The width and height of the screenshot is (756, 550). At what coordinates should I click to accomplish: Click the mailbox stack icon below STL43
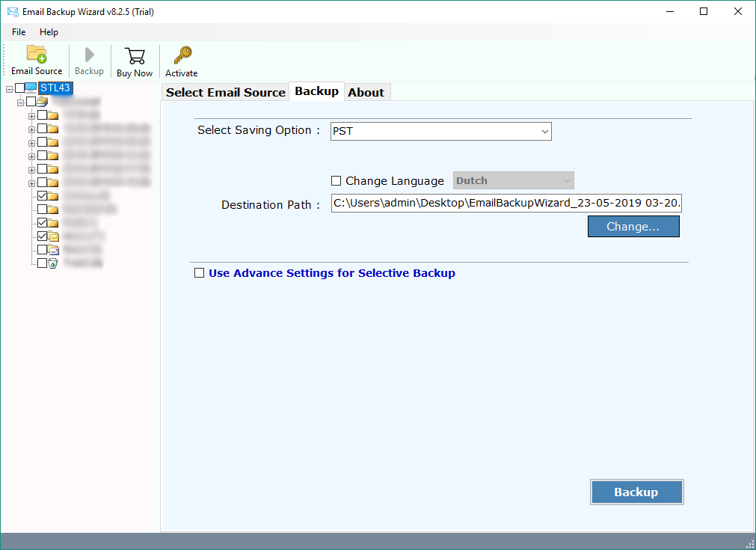[43, 103]
